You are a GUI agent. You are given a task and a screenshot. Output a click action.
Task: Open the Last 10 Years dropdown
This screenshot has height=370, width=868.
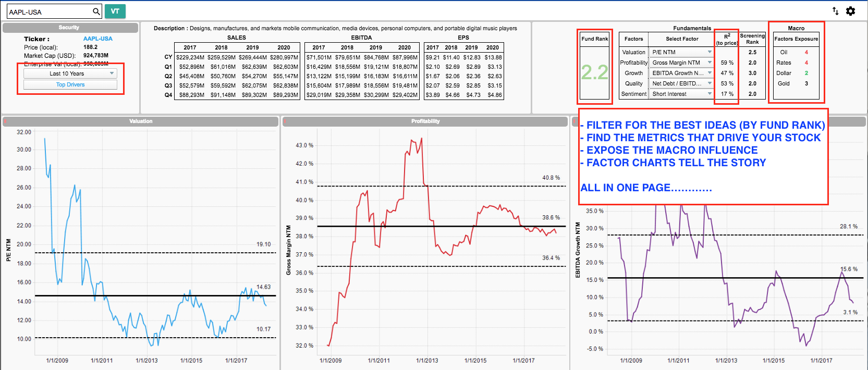(70, 73)
